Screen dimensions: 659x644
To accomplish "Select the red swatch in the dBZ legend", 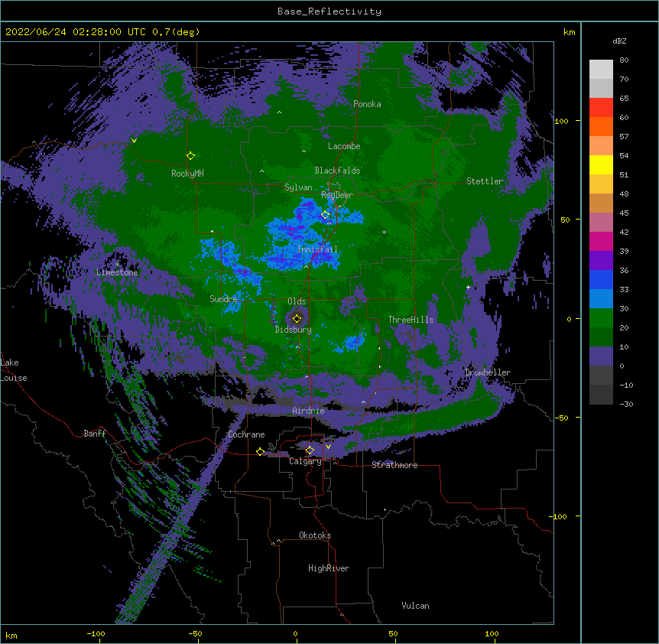I will coord(601,107).
